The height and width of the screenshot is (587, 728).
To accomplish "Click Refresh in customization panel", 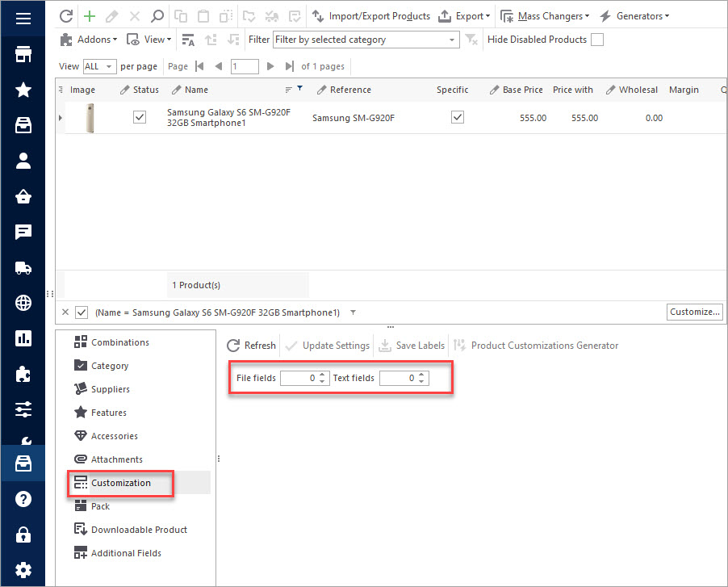I will (251, 346).
